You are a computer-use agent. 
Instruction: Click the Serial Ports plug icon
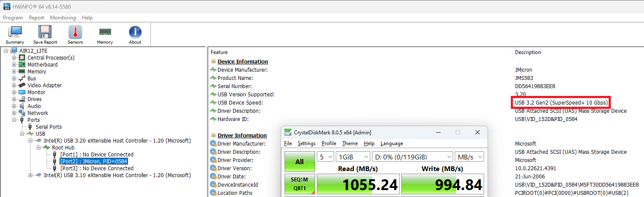click(30, 127)
